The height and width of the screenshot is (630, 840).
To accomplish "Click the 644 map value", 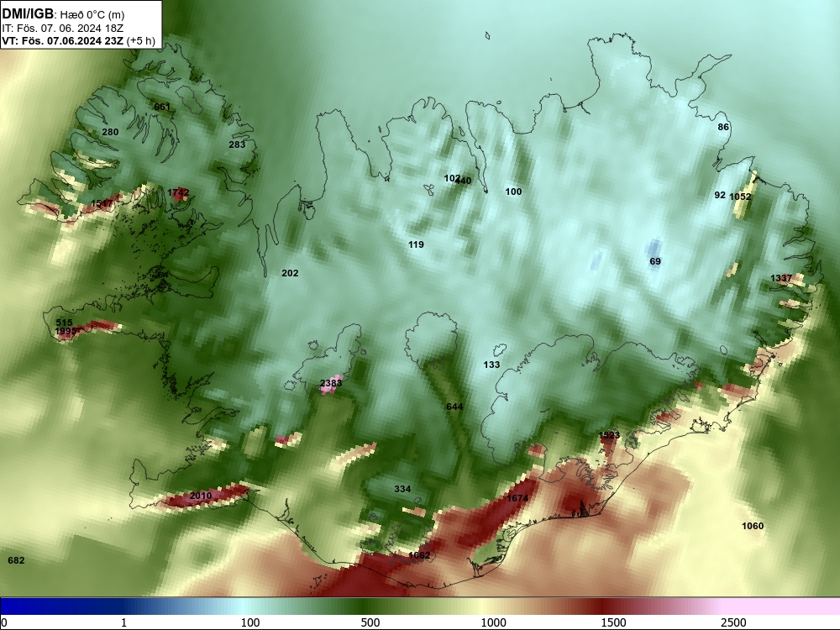I will click(x=454, y=407).
